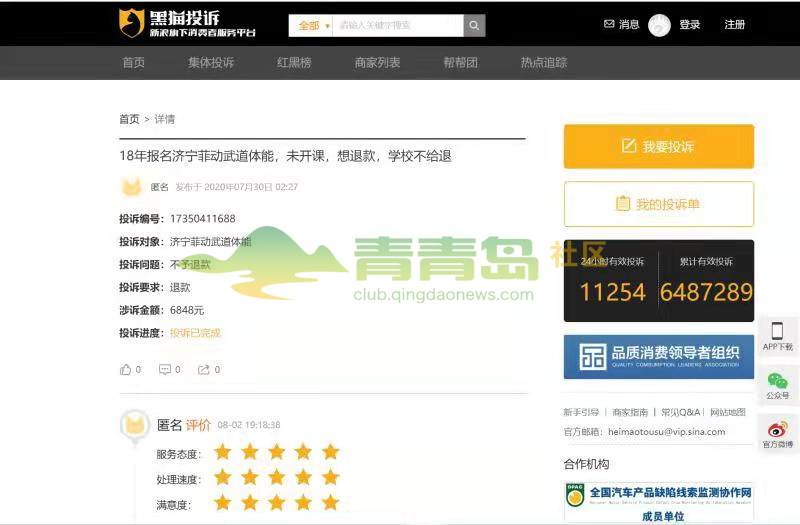Click the pencil icon in the 我要投诉 button
Viewport: 800px width, 525px height.
pos(629,145)
